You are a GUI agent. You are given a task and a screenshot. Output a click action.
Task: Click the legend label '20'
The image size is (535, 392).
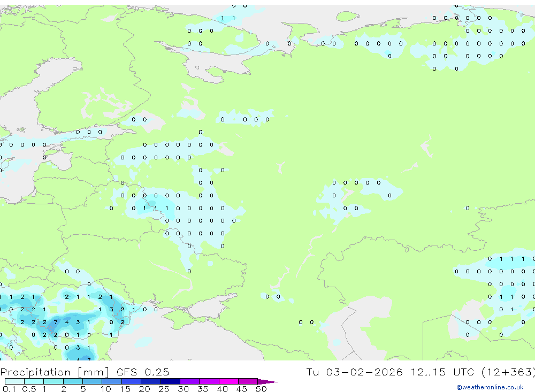144,389
